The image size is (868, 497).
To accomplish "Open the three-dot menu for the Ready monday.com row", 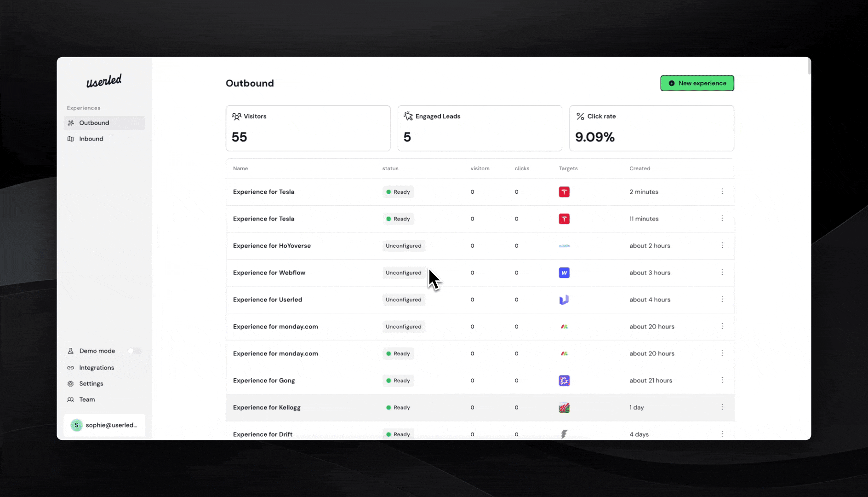I will [722, 353].
